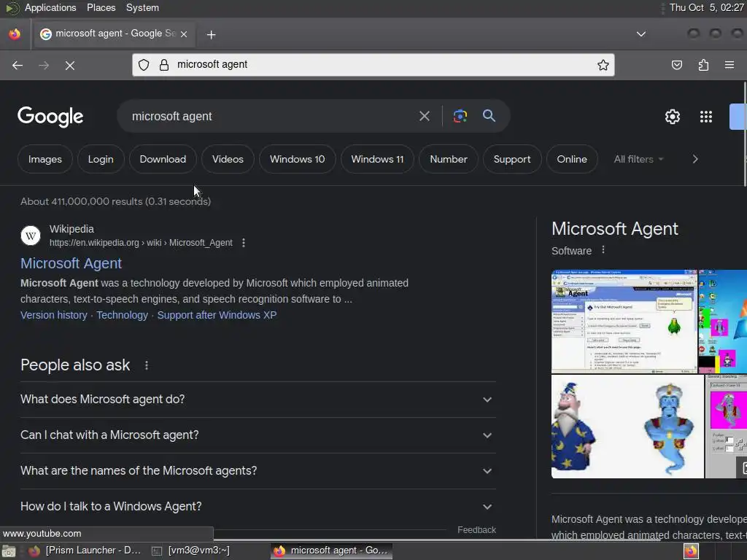Close the microsoft agent tab
The width and height of the screenshot is (747, 560).
click(x=184, y=34)
